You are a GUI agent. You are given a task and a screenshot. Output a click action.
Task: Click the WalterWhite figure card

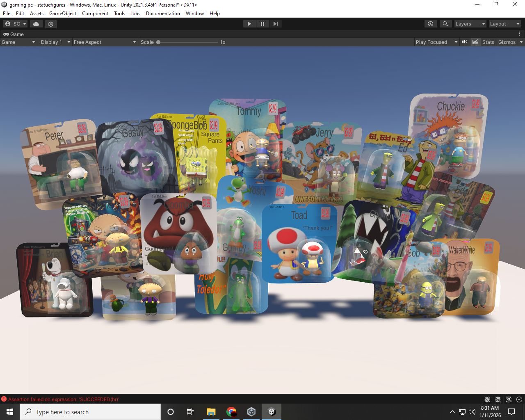(x=472, y=276)
